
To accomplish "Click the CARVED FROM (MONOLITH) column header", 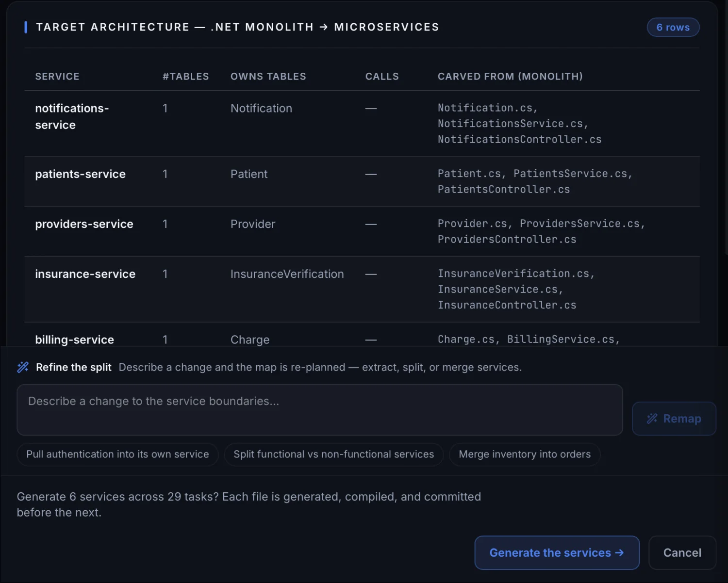I will [510, 77].
